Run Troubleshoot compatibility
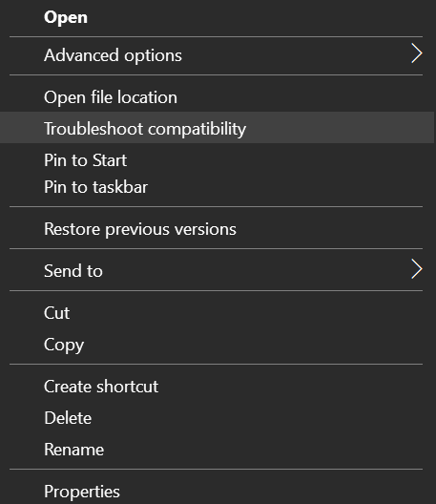Image resolution: width=436 pixels, height=504 pixels. (218, 128)
